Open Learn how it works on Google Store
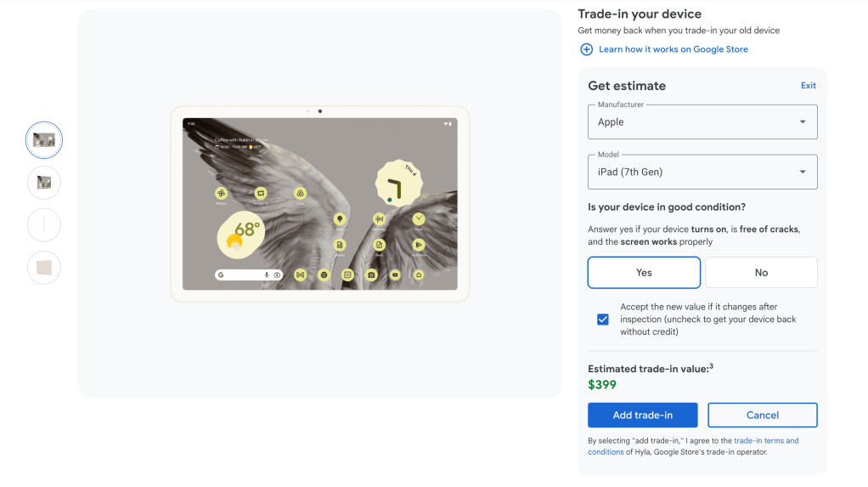The height and width of the screenshot is (487, 868). [673, 49]
